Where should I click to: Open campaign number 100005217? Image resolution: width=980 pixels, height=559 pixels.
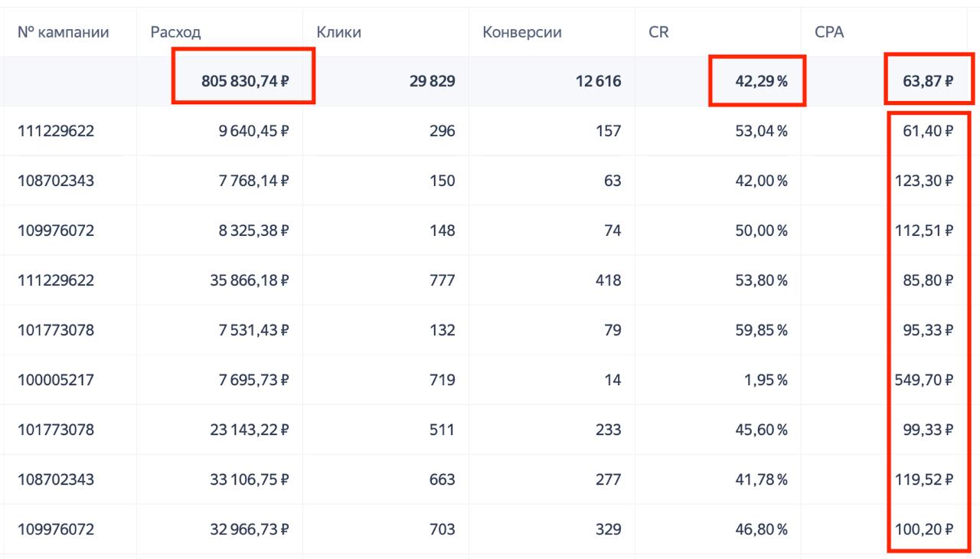pos(56,380)
